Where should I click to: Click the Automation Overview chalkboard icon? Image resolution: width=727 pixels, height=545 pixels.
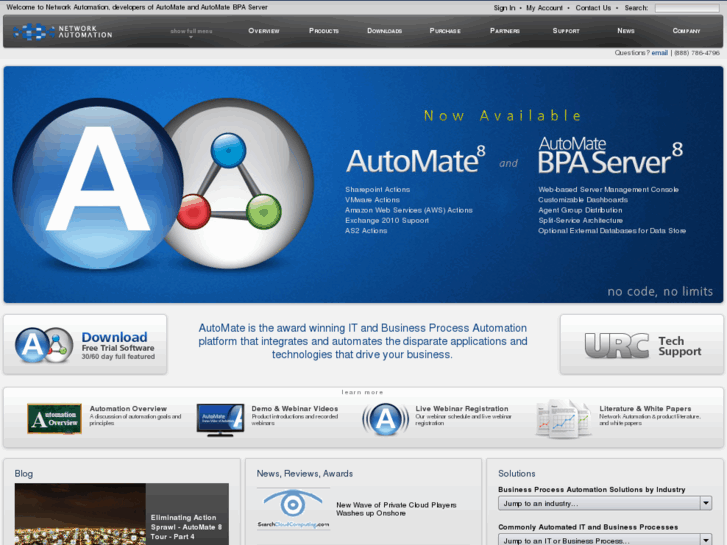point(54,418)
